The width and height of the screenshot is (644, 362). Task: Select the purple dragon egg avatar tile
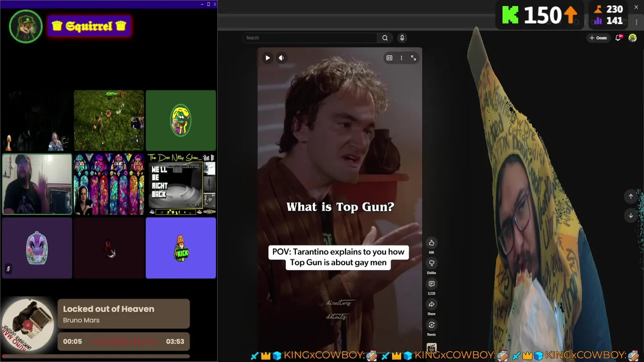pos(37,248)
